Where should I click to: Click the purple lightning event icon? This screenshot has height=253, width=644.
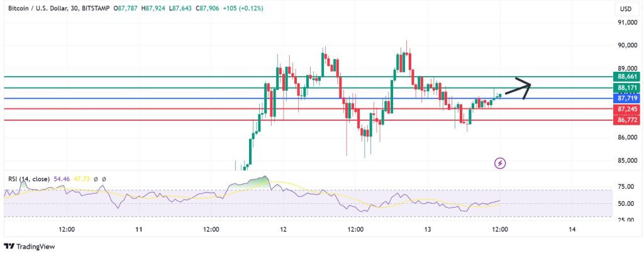pyautogui.click(x=500, y=164)
